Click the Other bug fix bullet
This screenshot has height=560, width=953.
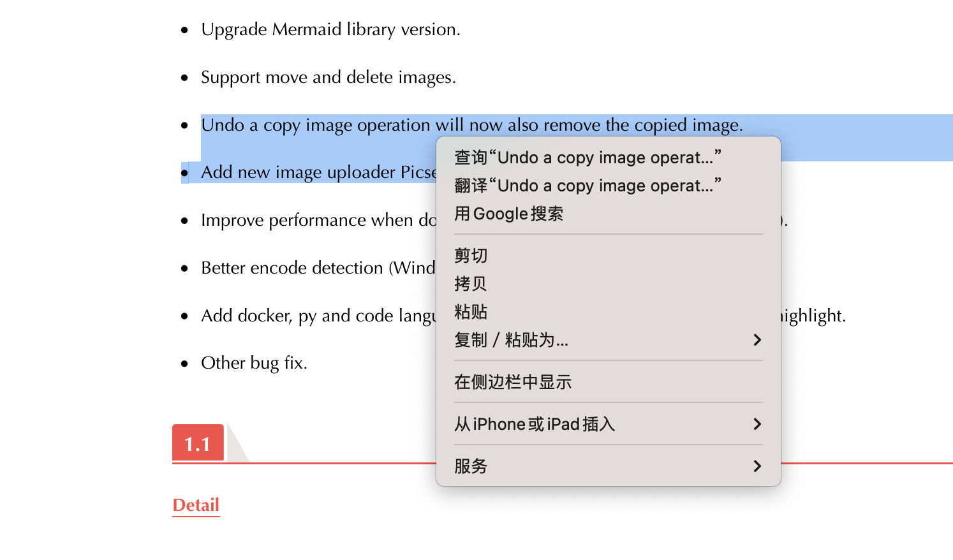[x=254, y=362]
